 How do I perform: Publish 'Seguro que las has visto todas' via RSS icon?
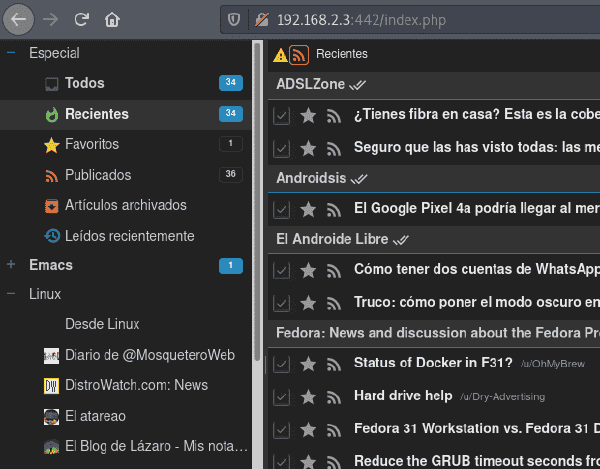pyautogui.click(x=334, y=149)
